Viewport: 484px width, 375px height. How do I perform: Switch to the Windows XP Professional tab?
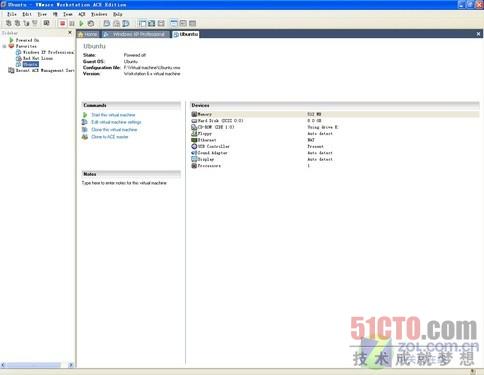pyautogui.click(x=134, y=34)
